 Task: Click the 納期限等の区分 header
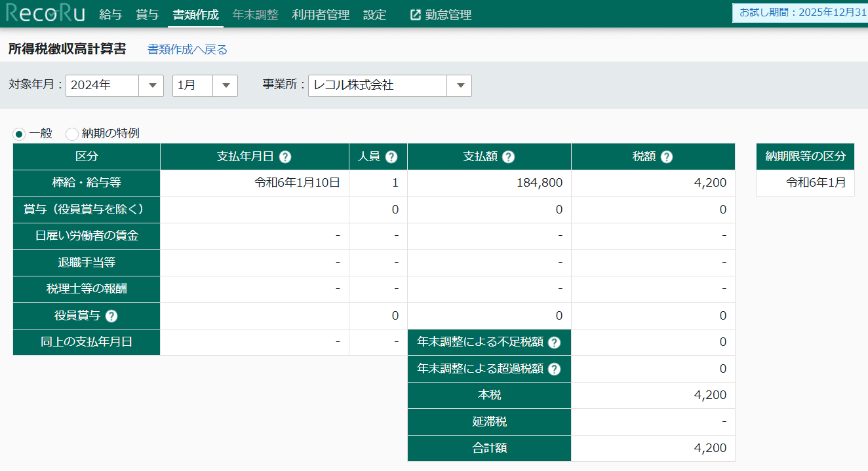click(x=805, y=157)
